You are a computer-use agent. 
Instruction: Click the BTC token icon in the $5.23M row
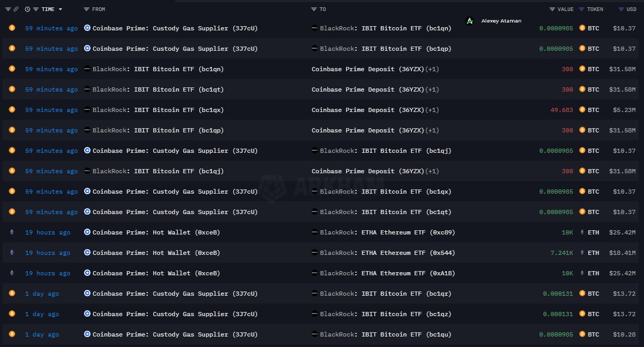582,110
